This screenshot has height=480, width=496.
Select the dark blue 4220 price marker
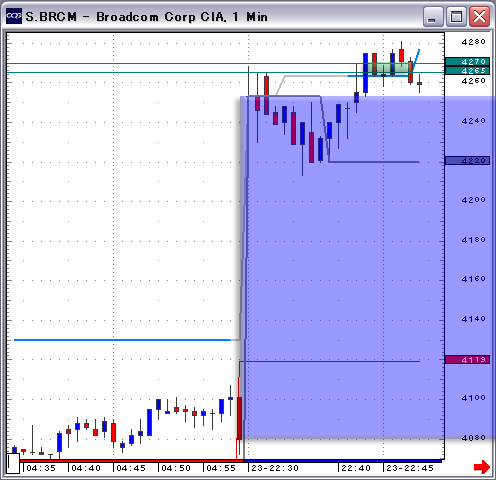click(x=467, y=161)
